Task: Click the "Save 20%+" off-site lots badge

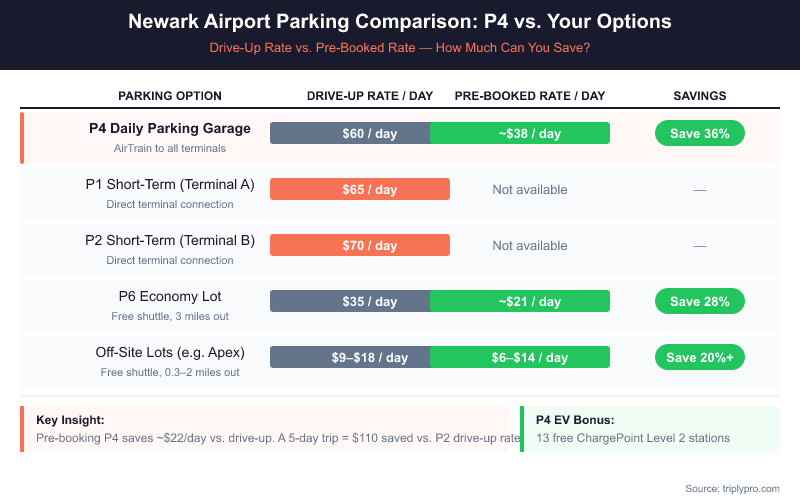Action: click(x=700, y=358)
